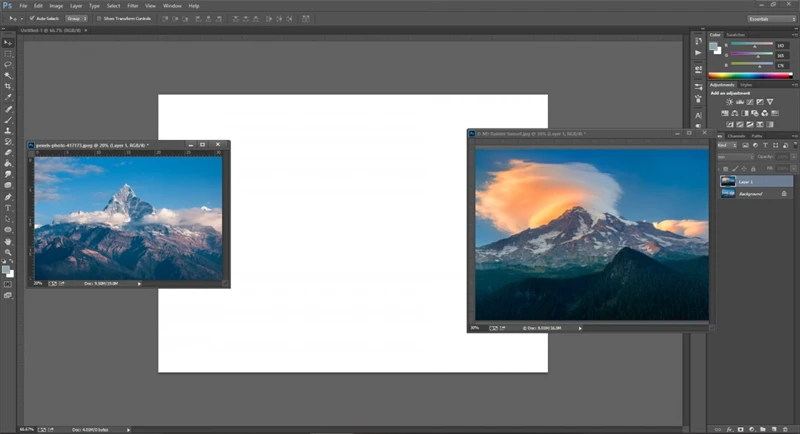The width and height of the screenshot is (800, 434).
Task: Toggle the Auto-Select checkbox
Action: (x=32, y=18)
